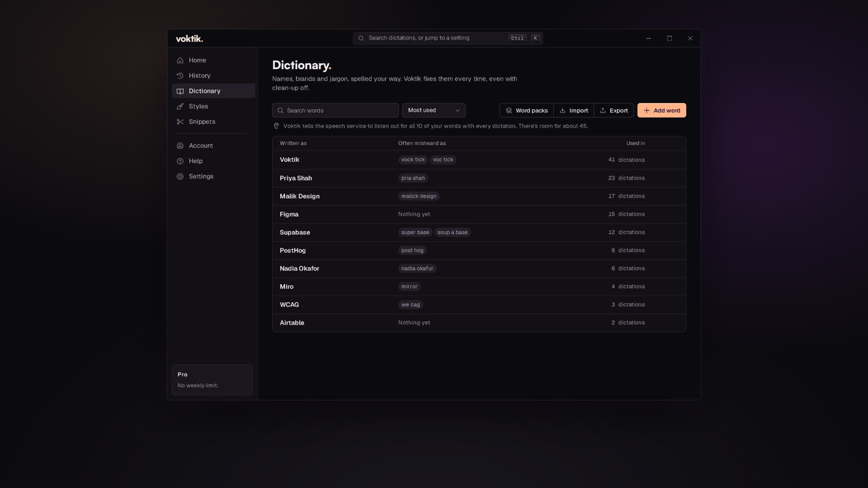Click the '15 dictations' usage count
The width and height of the screenshot is (868, 488).
627,214
